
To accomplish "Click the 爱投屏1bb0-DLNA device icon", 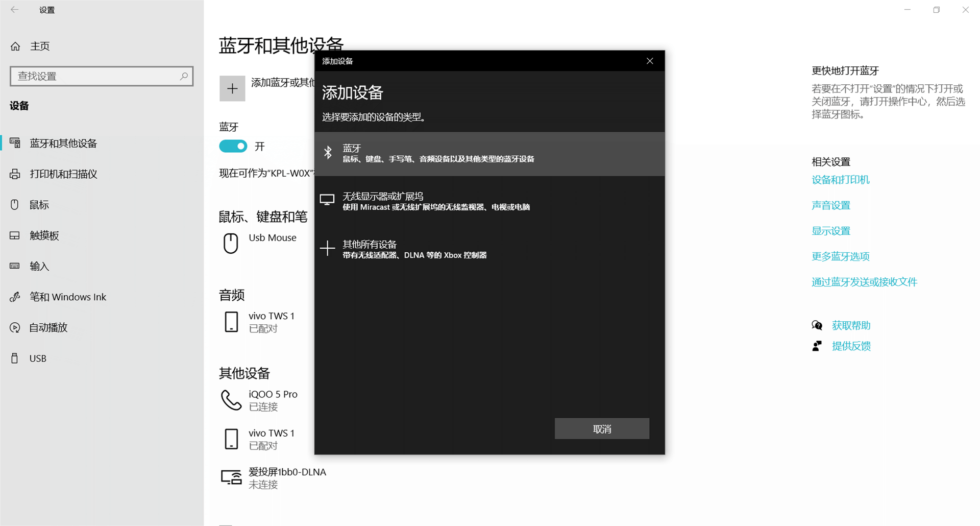I will pyautogui.click(x=231, y=477).
